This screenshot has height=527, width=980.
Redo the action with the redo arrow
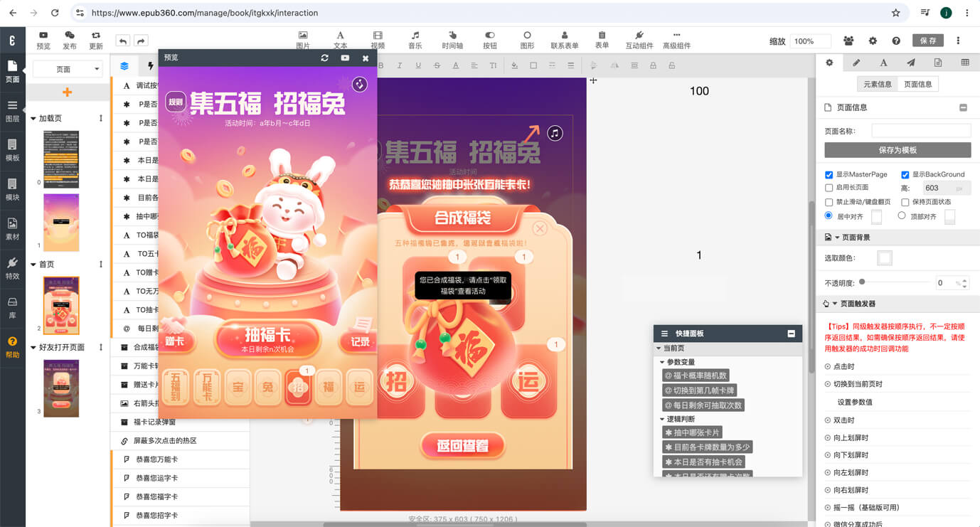pyautogui.click(x=141, y=41)
